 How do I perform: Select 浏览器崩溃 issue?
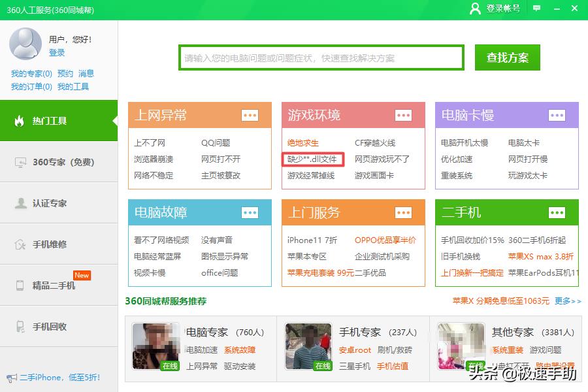[154, 159]
